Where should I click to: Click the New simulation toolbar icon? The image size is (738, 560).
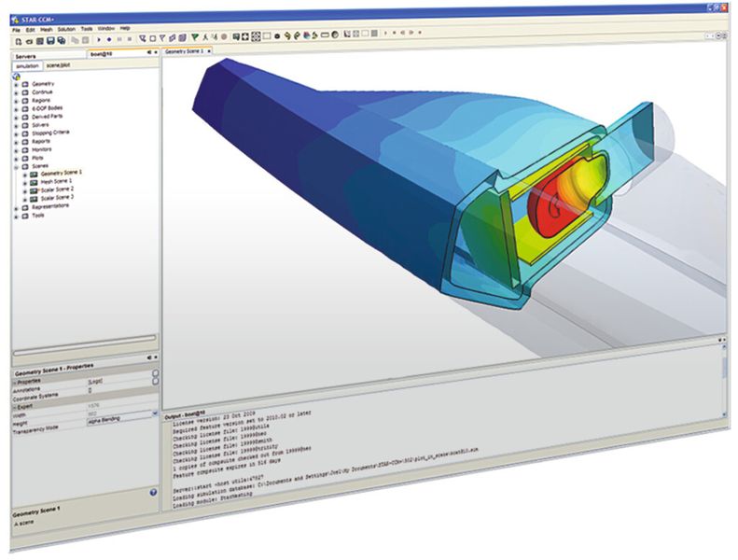click(18, 41)
